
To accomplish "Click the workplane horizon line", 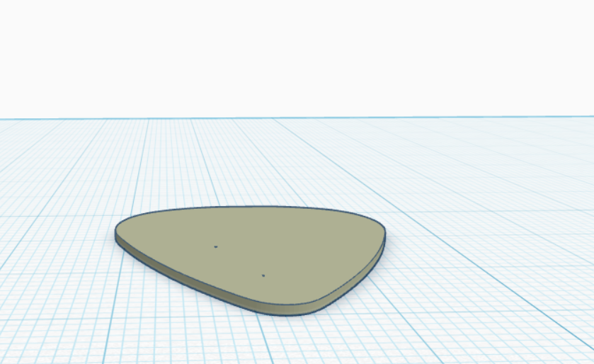I will pyautogui.click(x=297, y=118).
